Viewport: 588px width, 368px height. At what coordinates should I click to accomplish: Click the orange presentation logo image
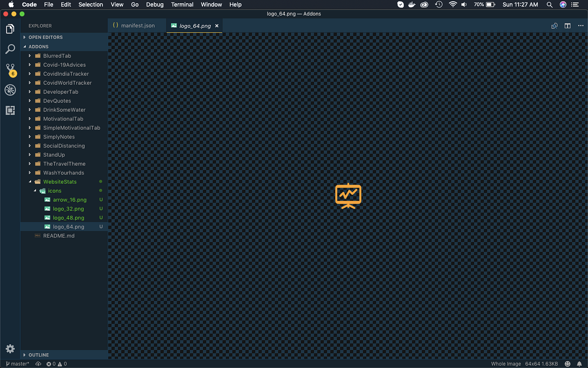(x=348, y=196)
